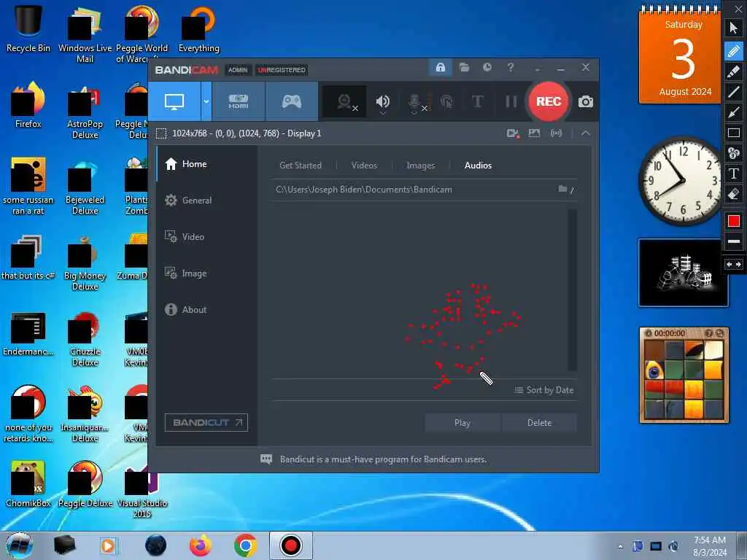
Task: Click the image capture mode icon beside resolution
Action: click(534, 133)
